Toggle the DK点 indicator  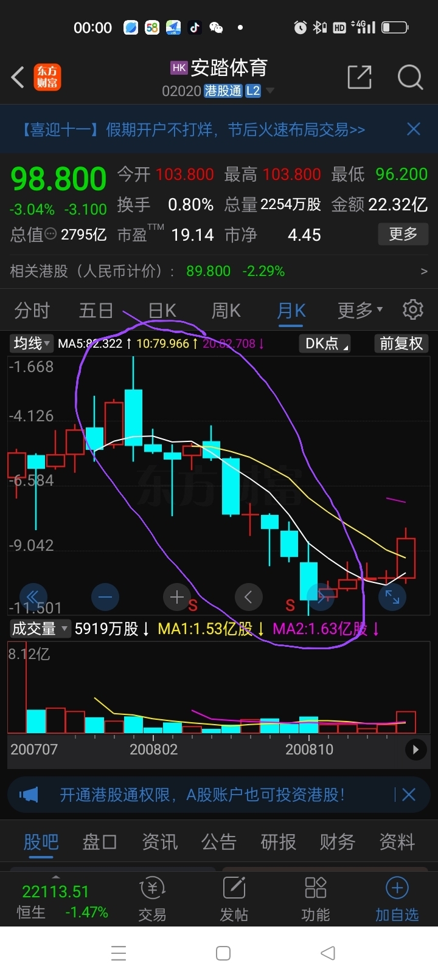[x=326, y=343]
